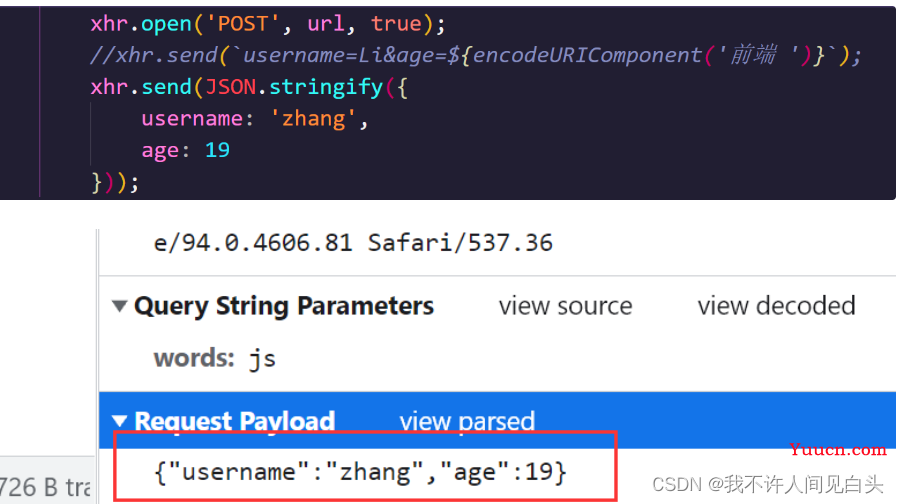Screen dimensions: 899x504
Task: Collapse the Query String Parameters section
Action: (119, 306)
